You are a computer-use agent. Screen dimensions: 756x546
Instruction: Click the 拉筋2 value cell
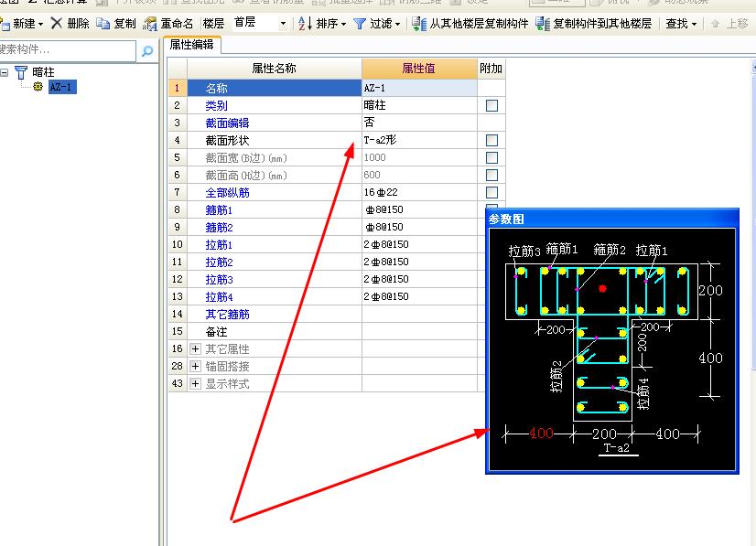[419, 262]
